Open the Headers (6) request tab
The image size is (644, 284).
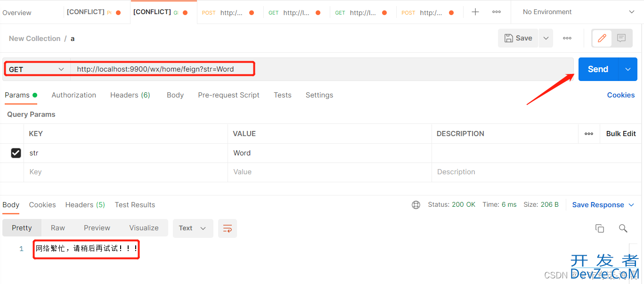(x=130, y=95)
